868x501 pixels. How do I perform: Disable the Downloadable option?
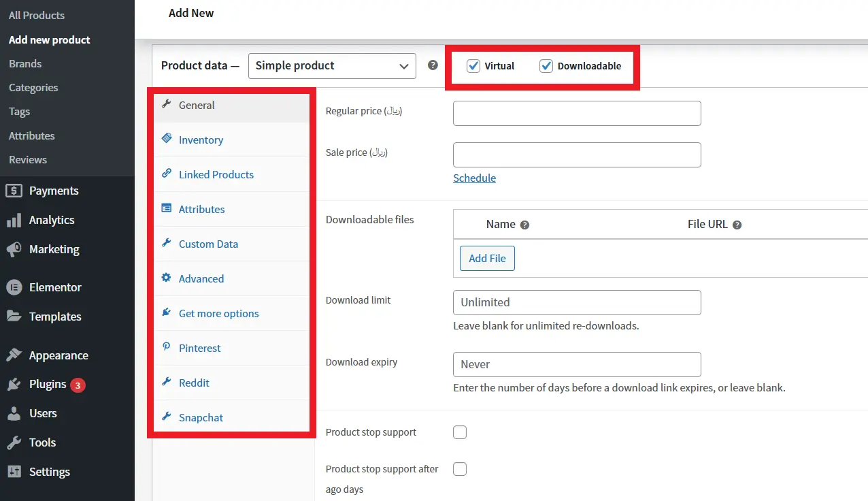point(546,66)
